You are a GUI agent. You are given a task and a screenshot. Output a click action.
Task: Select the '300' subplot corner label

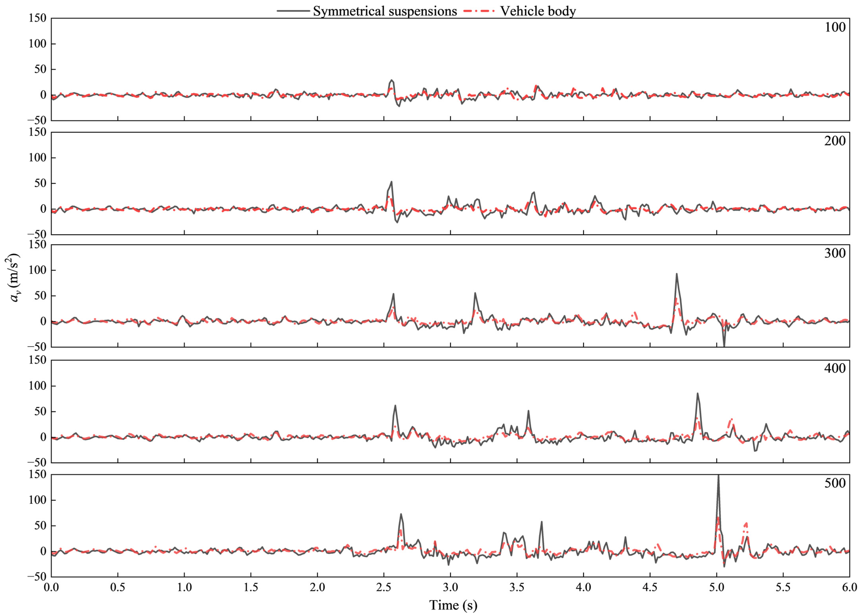[x=835, y=253]
